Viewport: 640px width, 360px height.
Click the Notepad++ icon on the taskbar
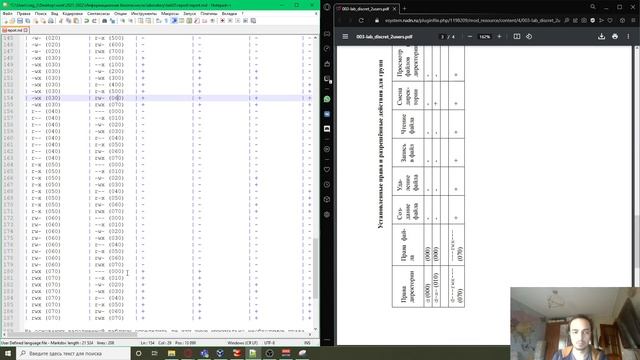click(253, 353)
